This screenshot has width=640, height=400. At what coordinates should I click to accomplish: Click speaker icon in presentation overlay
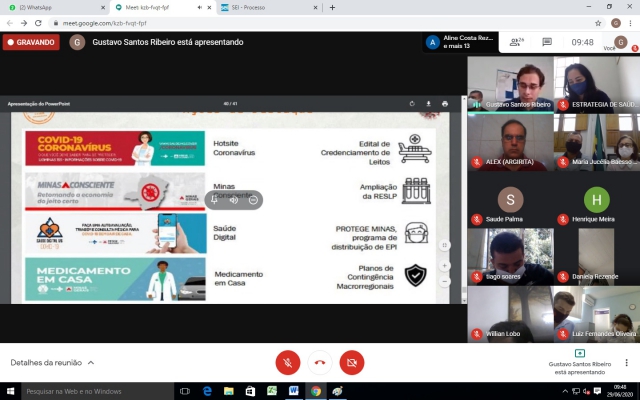coord(233,200)
